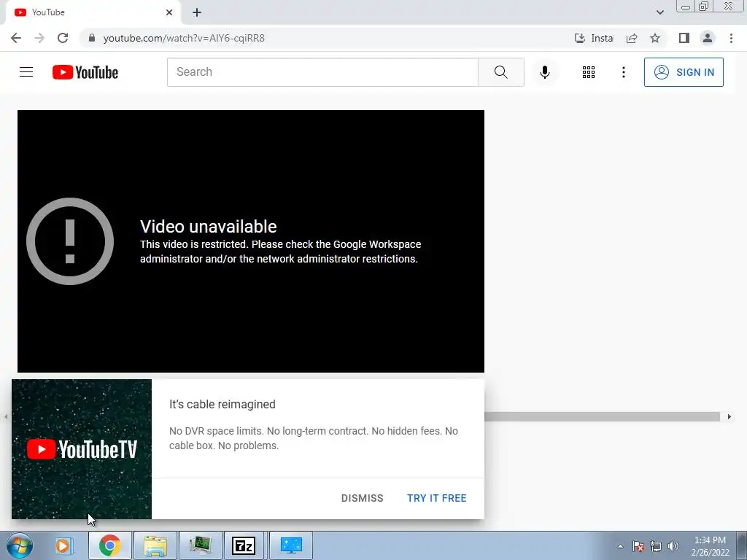Open YouTube settings three-dot menu
The width and height of the screenshot is (747, 560).
click(623, 72)
